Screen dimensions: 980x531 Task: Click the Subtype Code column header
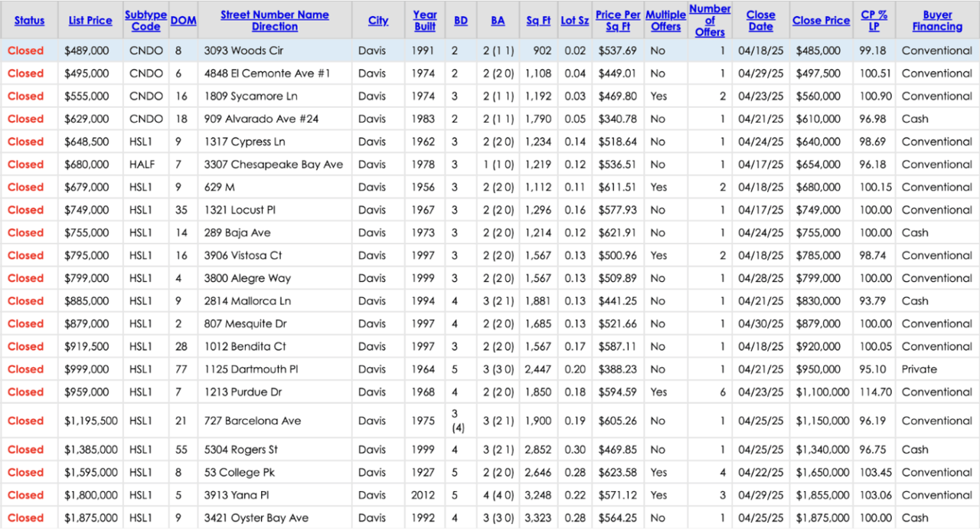pyautogui.click(x=145, y=21)
